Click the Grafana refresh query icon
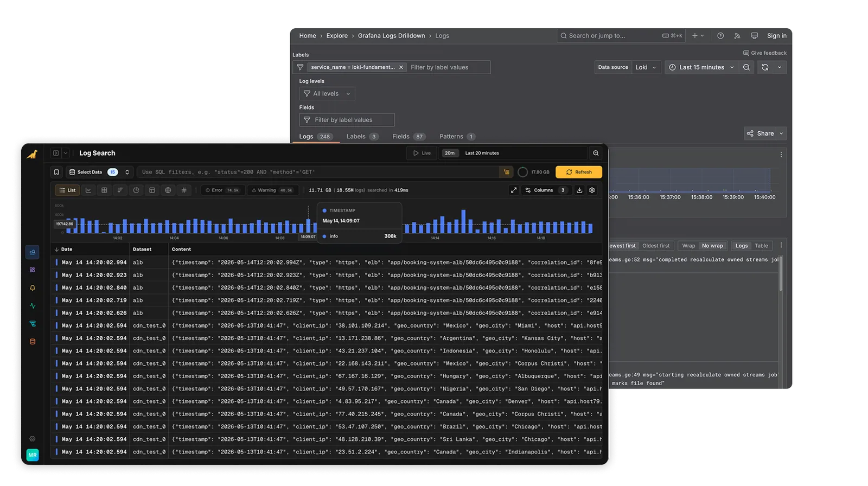The image size is (868, 486). [x=765, y=67]
